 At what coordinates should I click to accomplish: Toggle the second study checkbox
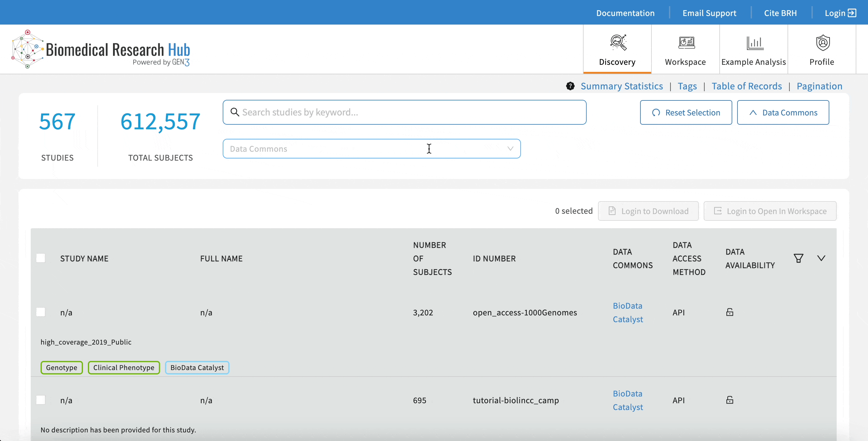[41, 399]
